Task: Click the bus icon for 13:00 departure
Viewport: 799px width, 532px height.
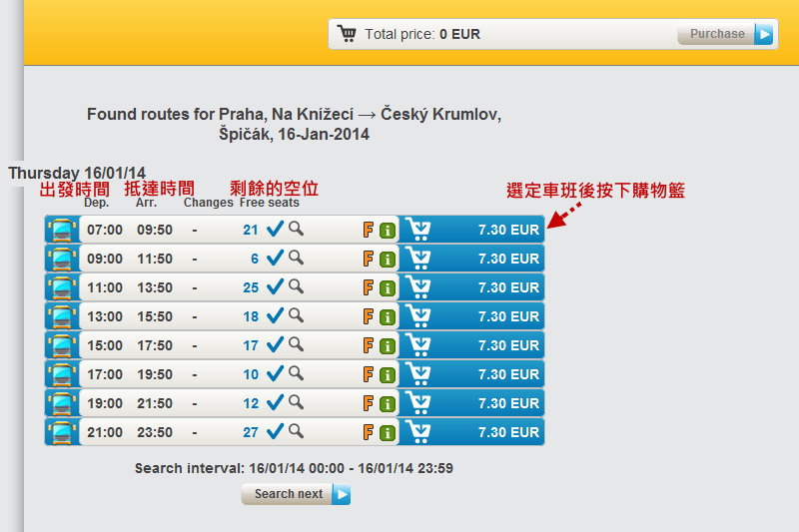Action: click(62, 316)
